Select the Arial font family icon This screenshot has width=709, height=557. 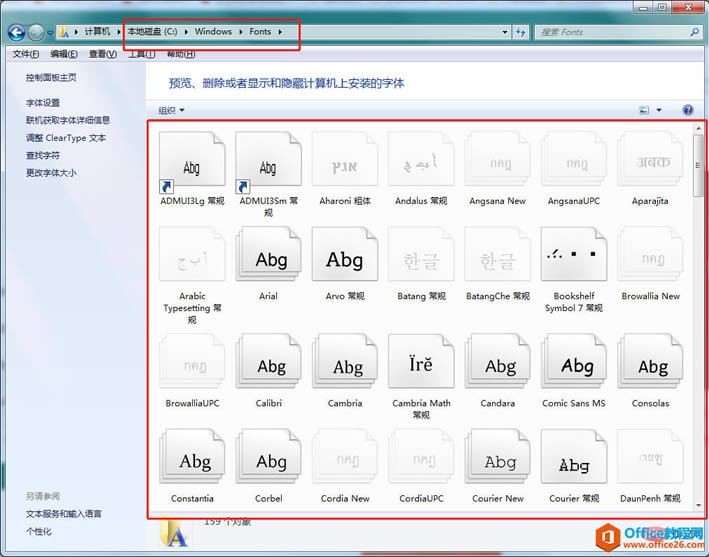click(x=269, y=255)
